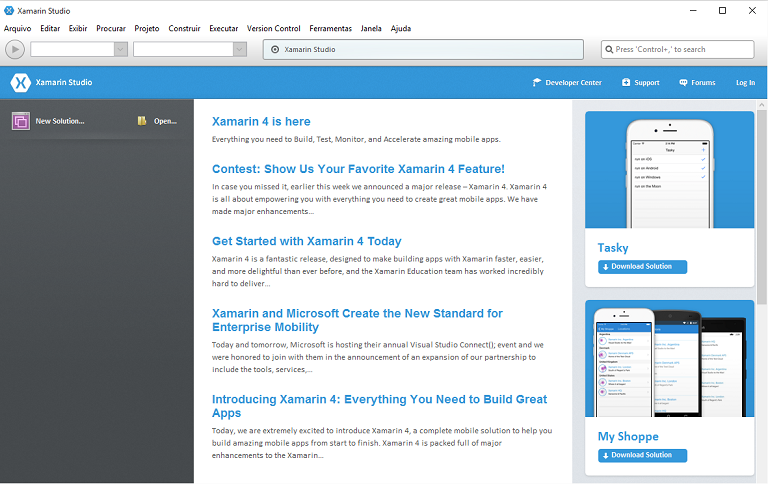Open Xamarin and Microsoft Enterprise Mobility article

[x=357, y=320]
